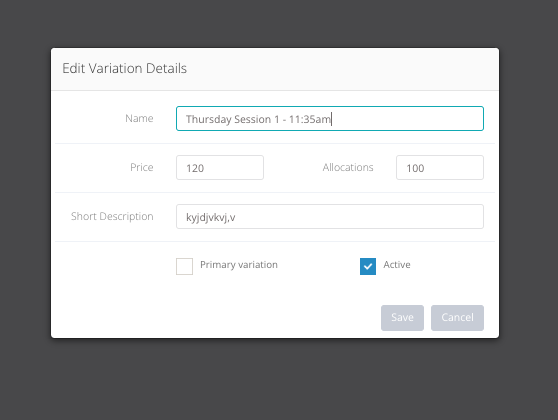558x420 pixels.
Task: Cancel editing the variation
Action: pos(457,317)
